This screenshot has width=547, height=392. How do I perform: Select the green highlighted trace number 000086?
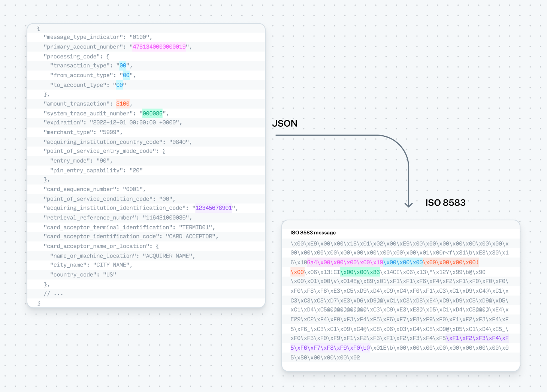point(152,114)
